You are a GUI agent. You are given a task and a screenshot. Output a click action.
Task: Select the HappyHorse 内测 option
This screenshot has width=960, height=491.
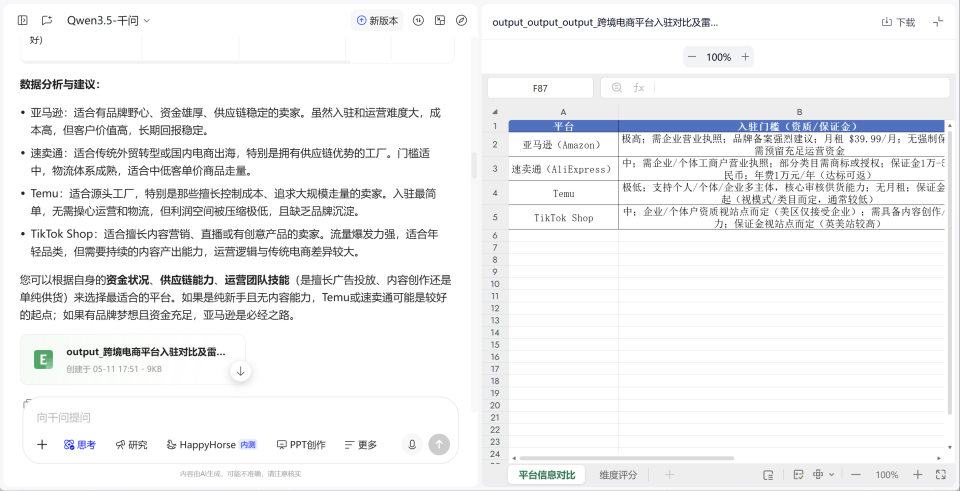tap(212, 444)
